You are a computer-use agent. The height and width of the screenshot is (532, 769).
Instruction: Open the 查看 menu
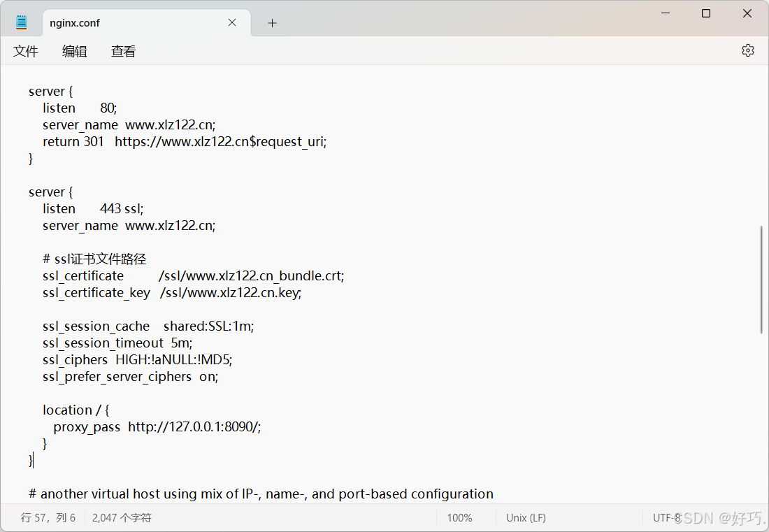pos(123,51)
